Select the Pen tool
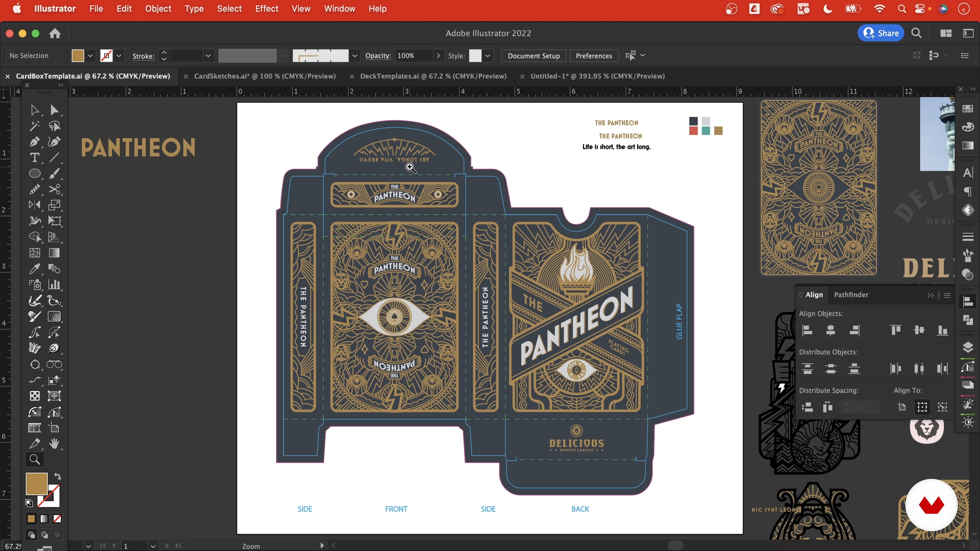Viewport: 980px width, 551px height. click(x=35, y=142)
